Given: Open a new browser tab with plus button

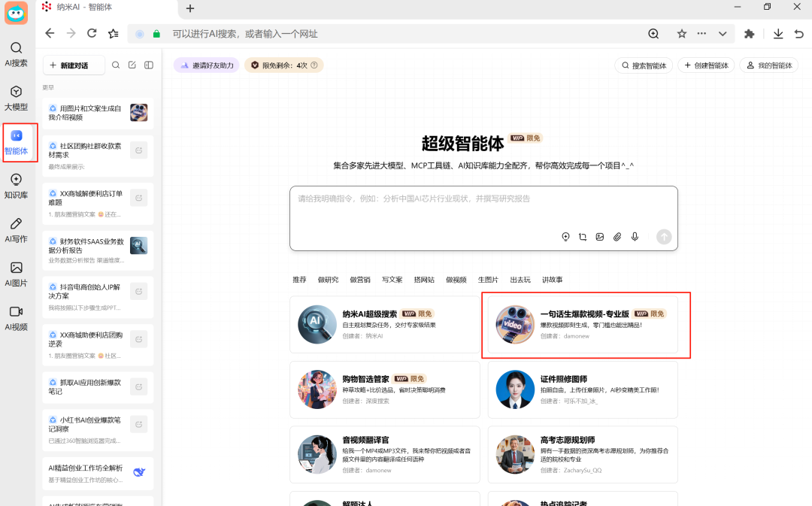Looking at the screenshot, I should tap(190, 8).
